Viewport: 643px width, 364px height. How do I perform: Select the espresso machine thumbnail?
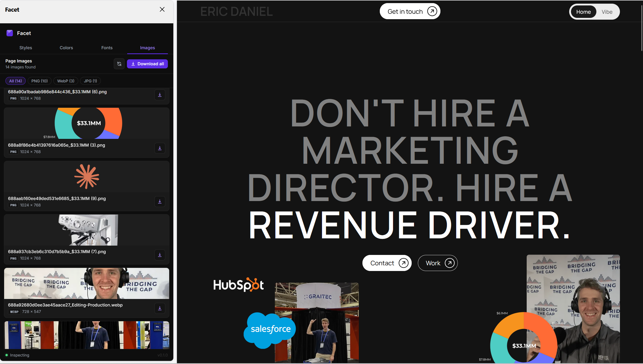click(x=88, y=230)
